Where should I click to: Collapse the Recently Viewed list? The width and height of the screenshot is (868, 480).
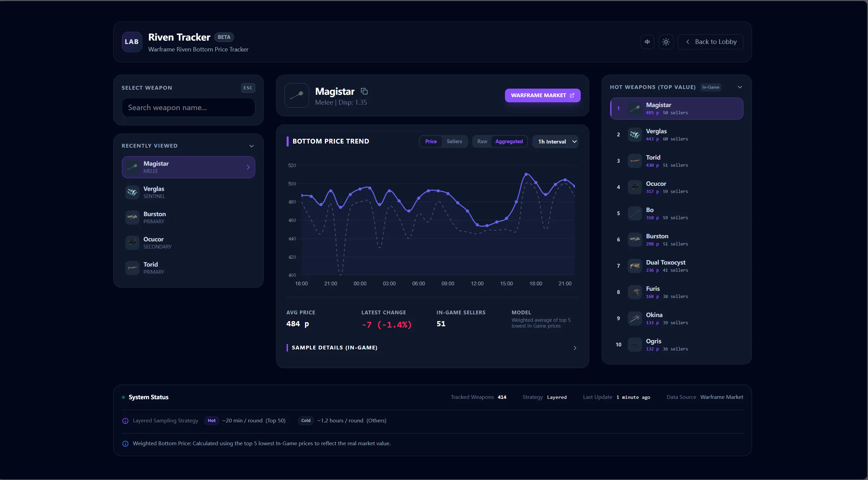251,146
